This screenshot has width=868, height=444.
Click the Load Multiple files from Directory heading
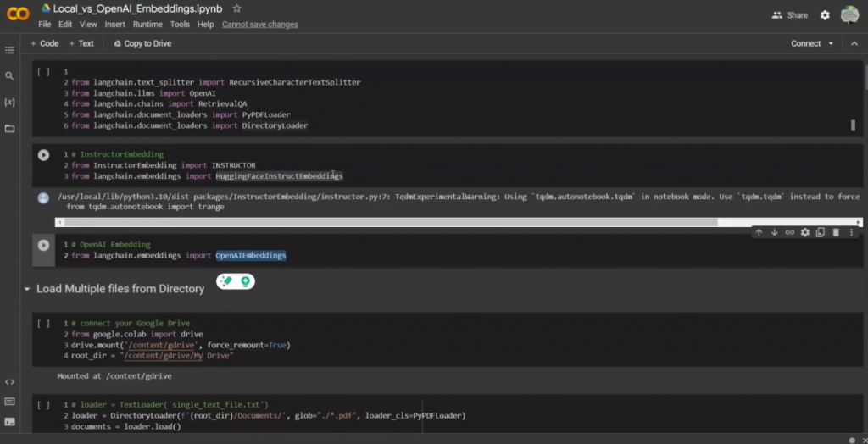click(120, 289)
